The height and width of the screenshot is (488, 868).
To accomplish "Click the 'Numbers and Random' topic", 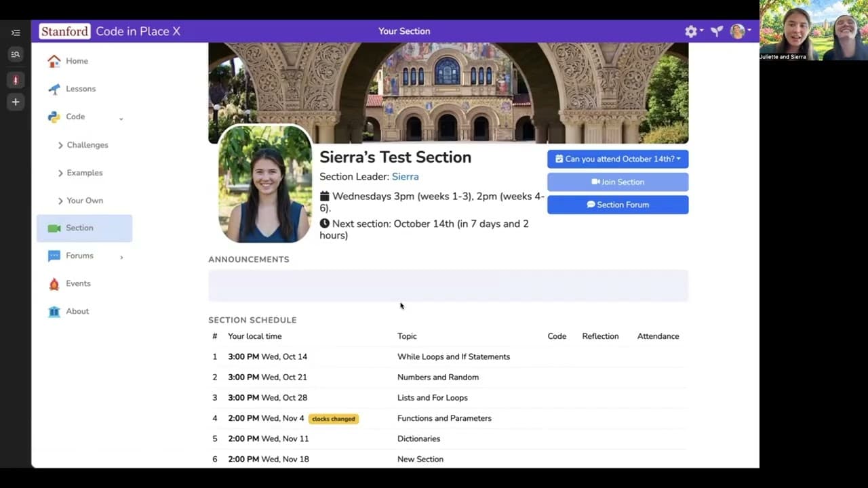I will (438, 378).
